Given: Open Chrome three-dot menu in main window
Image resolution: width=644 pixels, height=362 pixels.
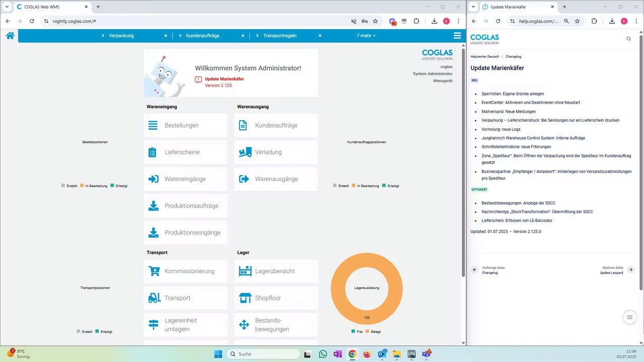Looking at the screenshot, I should [x=458, y=21].
